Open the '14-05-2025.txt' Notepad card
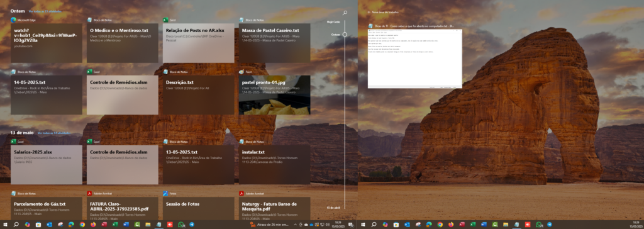The image size is (644, 229). (47, 95)
